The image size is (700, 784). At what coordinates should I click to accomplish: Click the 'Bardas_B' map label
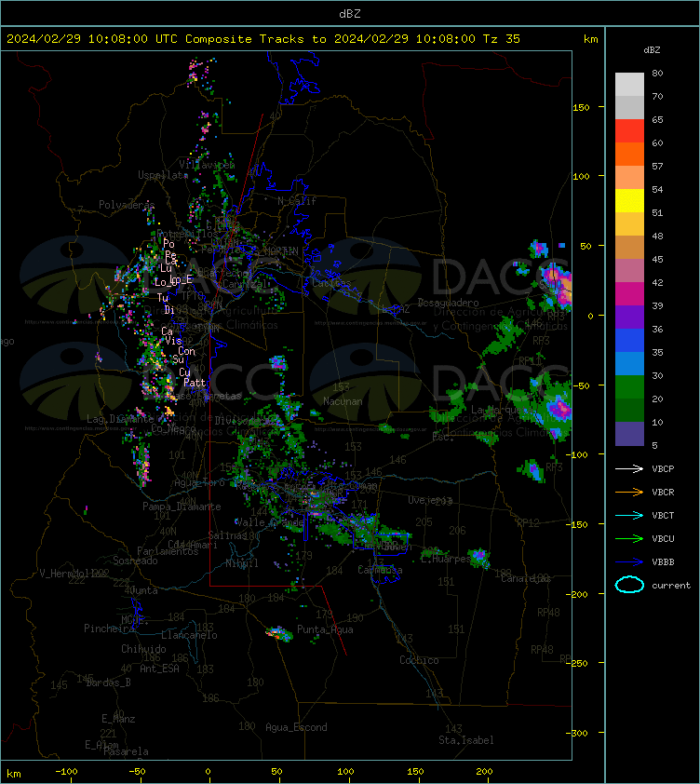coord(109,682)
